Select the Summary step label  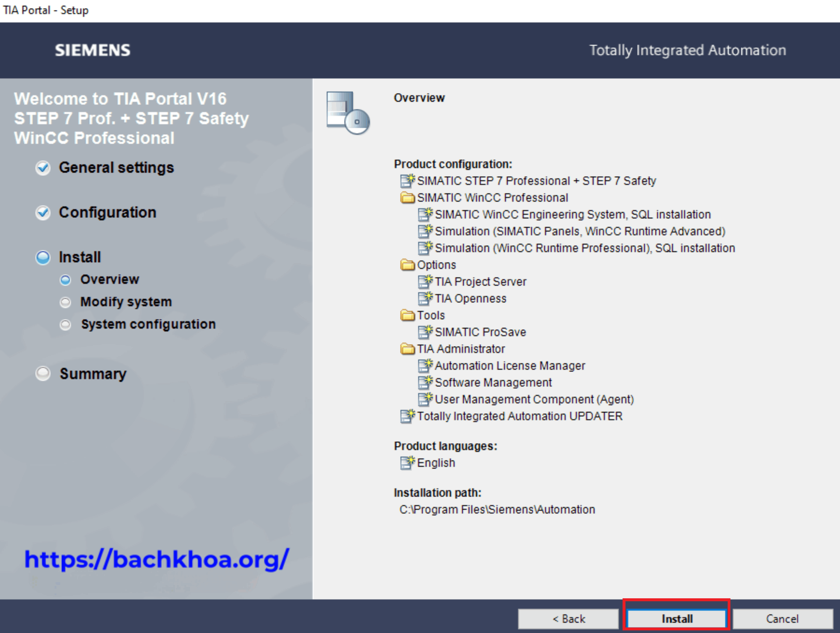click(93, 374)
